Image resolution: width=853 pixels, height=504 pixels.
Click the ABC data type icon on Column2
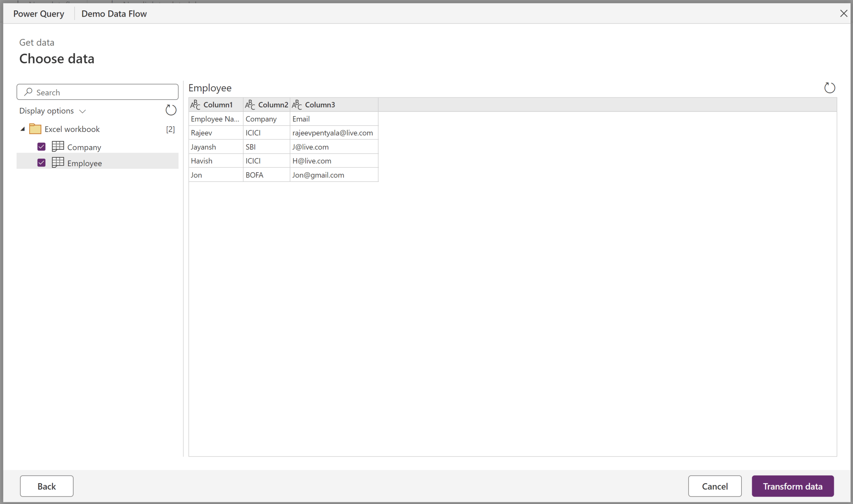250,104
